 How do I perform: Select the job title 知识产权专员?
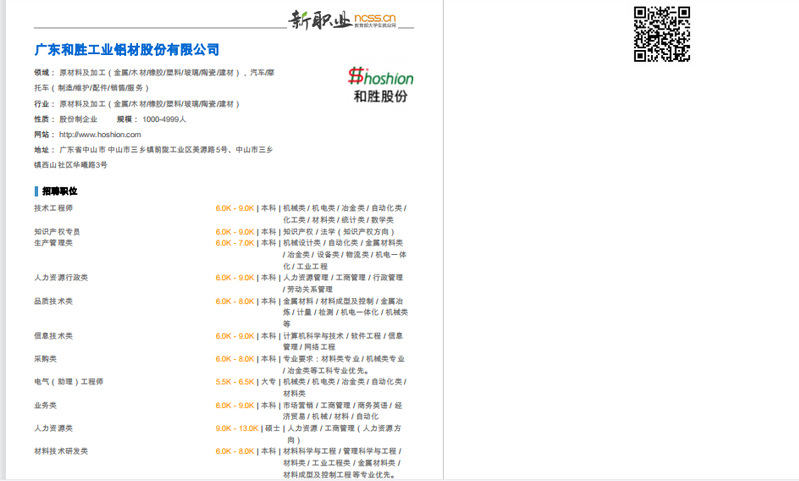[x=57, y=231]
